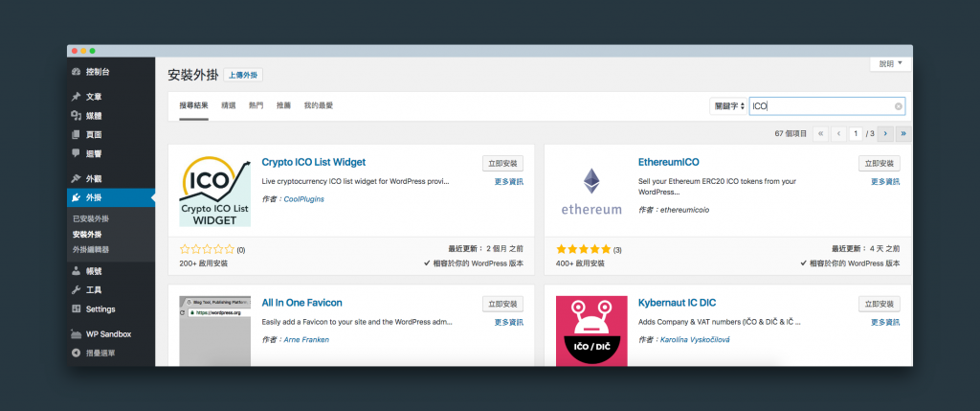Screen dimensions: 980x411
Task: Click the Kybernaut IČO/DIČ robot thumbnail
Action: coord(591,331)
